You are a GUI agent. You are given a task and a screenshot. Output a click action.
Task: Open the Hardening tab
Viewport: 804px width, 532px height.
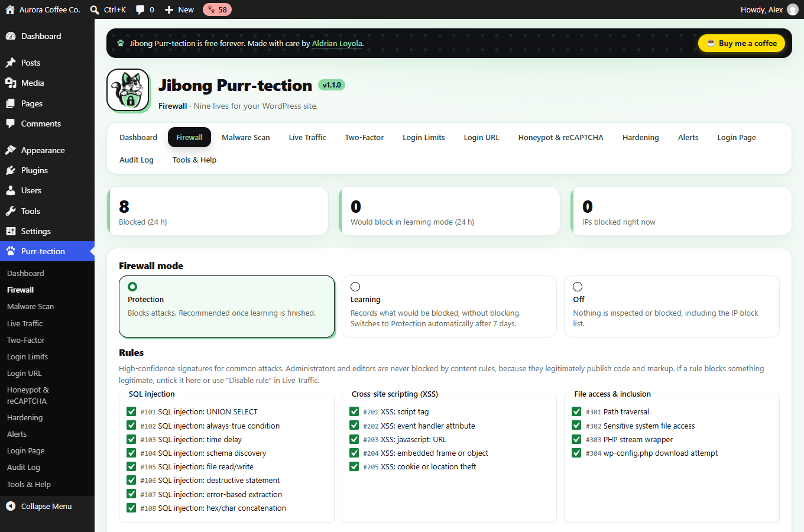click(x=640, y=137)
